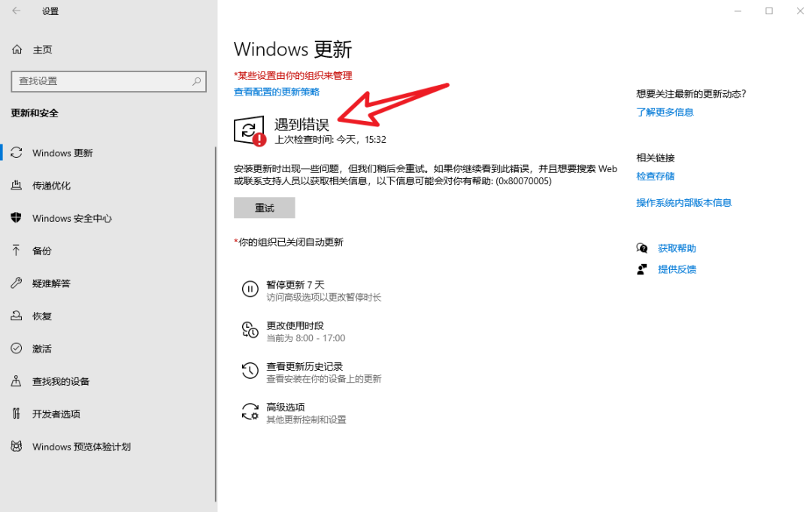Click the update error status icon
The height and width of the screenshot is (512, 812).
pyautogui.click(x=250, y=131)
